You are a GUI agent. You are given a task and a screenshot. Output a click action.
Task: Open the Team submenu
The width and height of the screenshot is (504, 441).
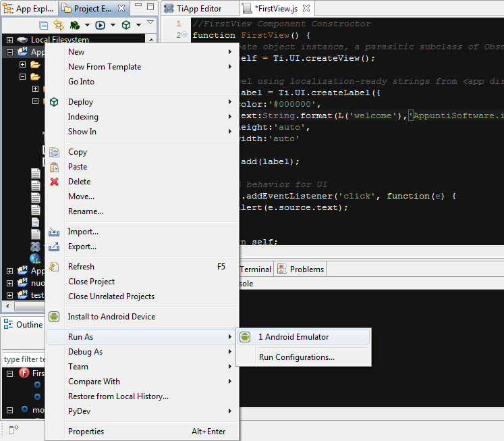pos(142,366)
